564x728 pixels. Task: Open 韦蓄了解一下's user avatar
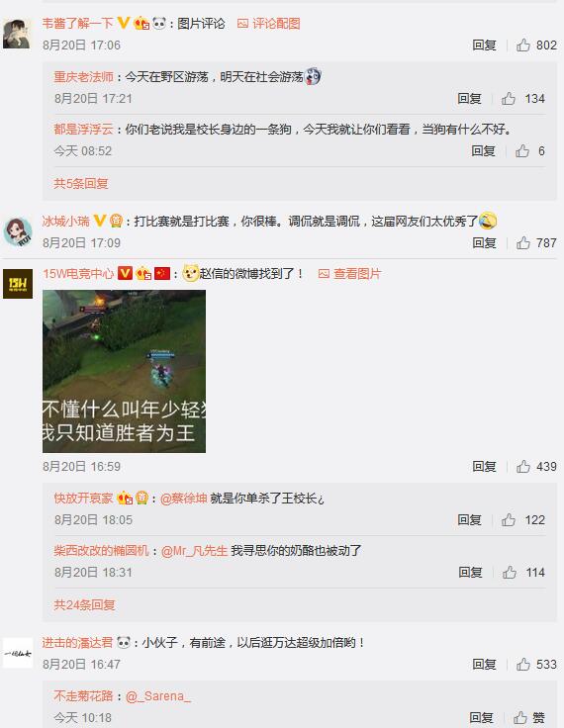coord(17,33)
